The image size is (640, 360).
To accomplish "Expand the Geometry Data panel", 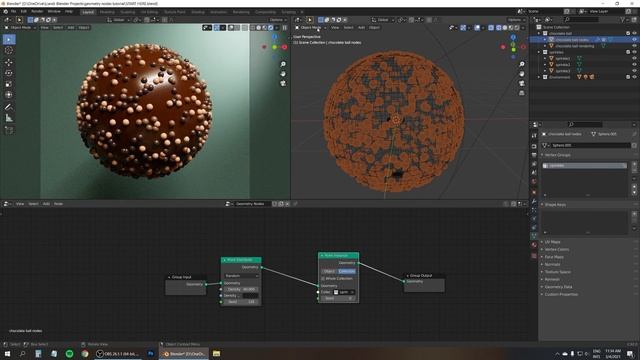I will point(558,287).
